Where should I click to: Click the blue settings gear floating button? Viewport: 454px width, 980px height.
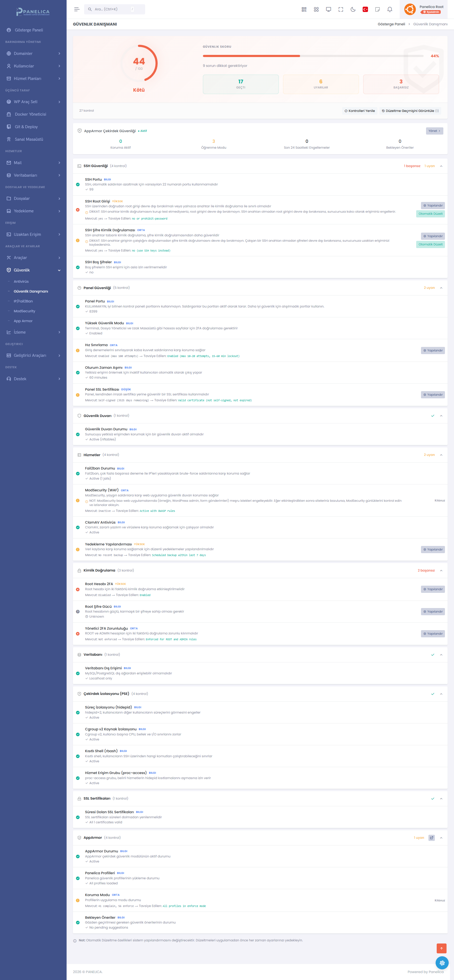[x=441, y=963]
